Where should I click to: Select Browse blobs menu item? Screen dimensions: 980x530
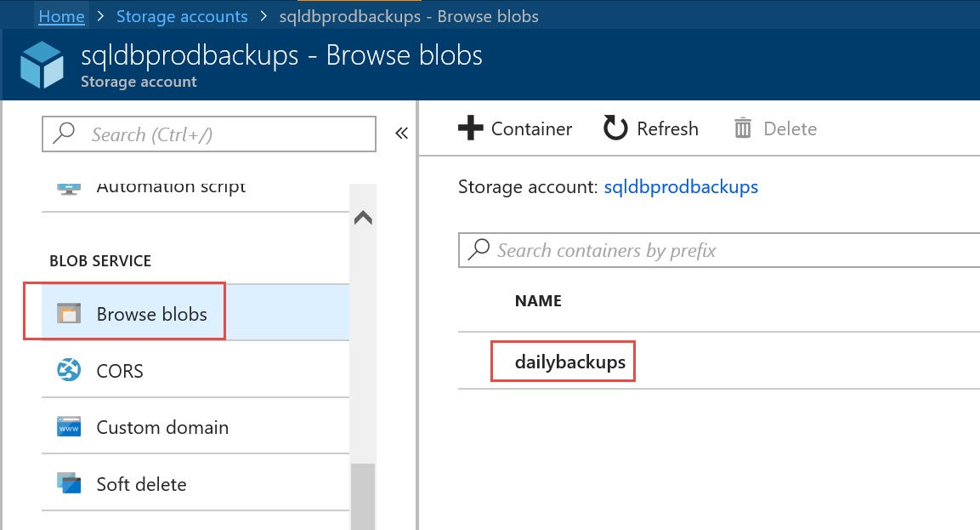tap(195, 313)
